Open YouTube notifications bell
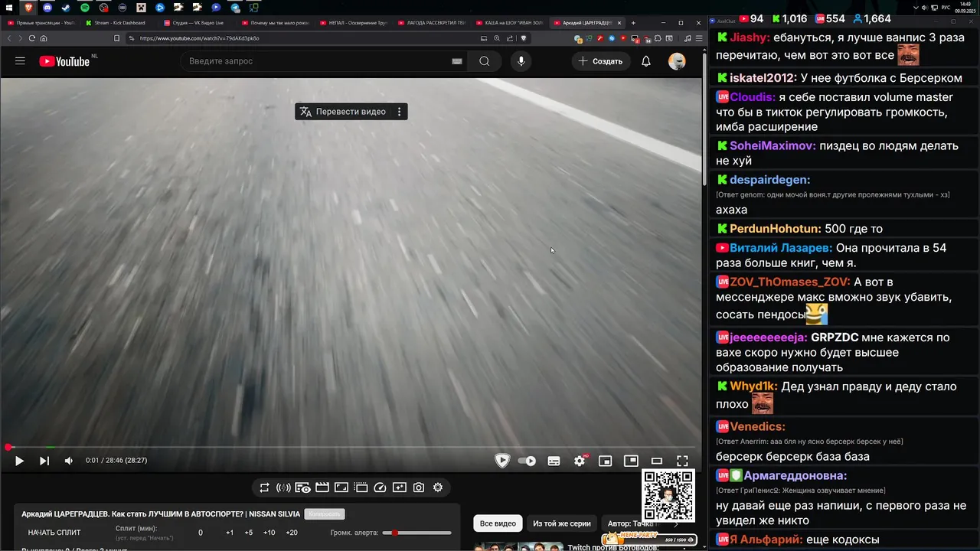The width and height of the screenshot is (980, 551). pyautogui.click(x=645, y=61)
